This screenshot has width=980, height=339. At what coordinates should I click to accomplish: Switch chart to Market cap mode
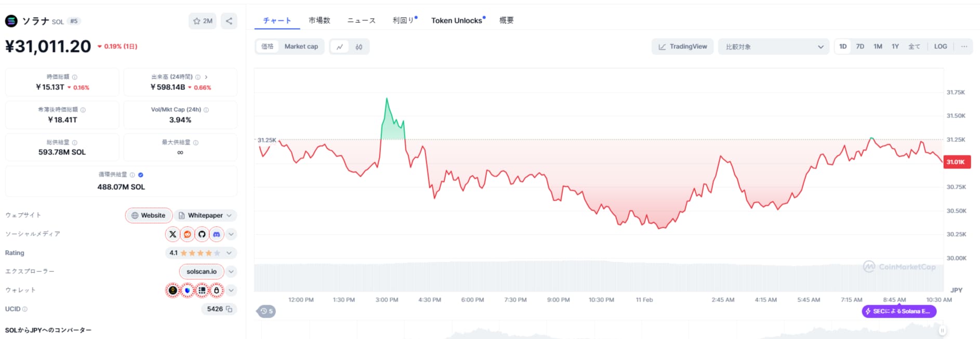301,46
